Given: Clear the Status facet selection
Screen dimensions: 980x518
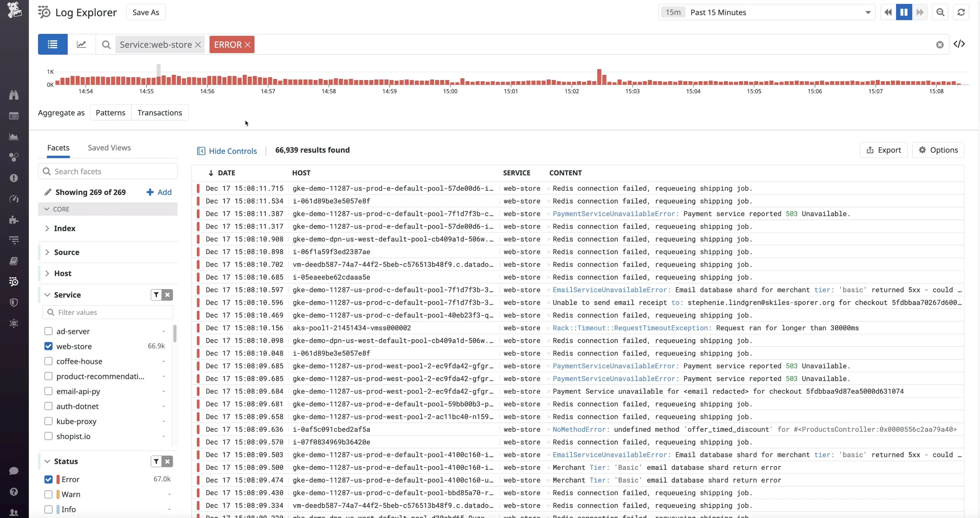Looking at the screenshot, I should [x=167, y=461].
